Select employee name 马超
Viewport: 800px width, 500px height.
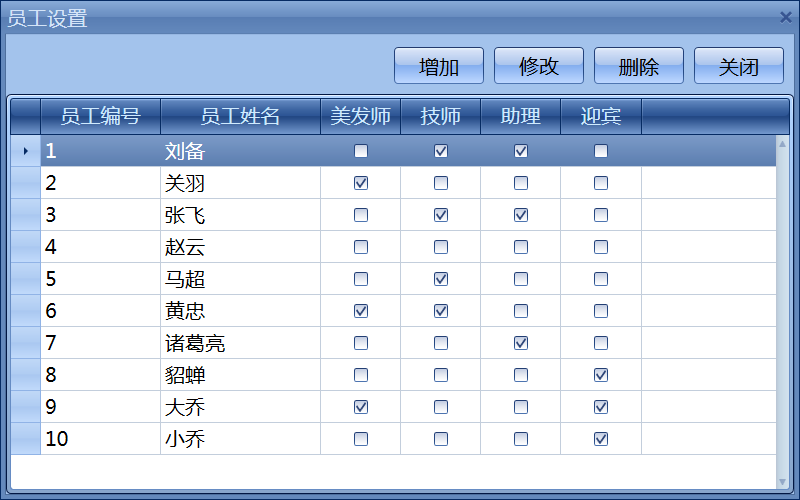185,279
